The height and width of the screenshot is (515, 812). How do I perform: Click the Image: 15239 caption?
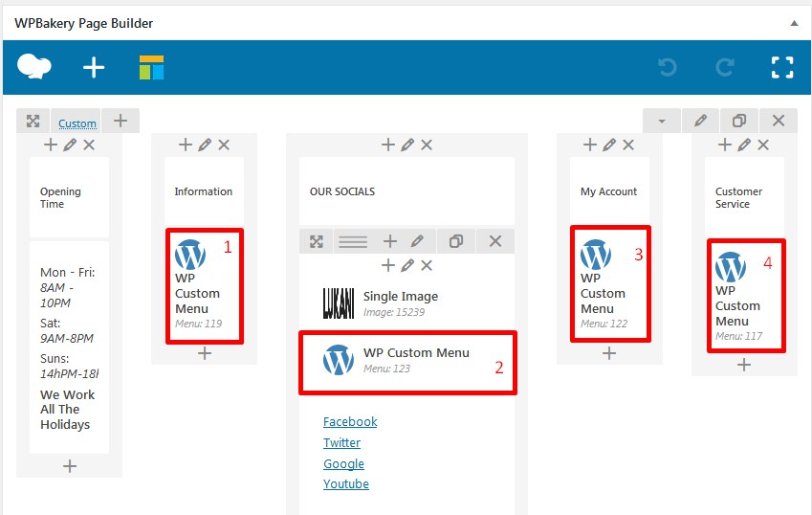pos(394,312)
